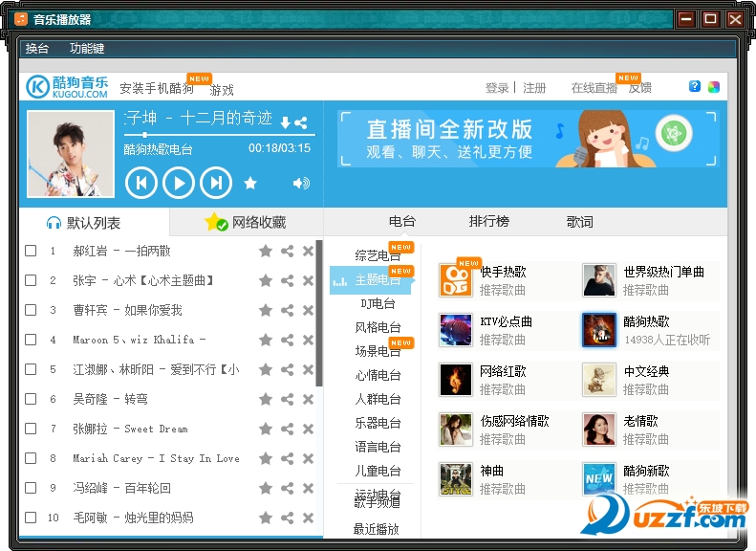Favorite the current song with star icon
The height and width of the screenshot is (551, 756).
pos(250,183)
